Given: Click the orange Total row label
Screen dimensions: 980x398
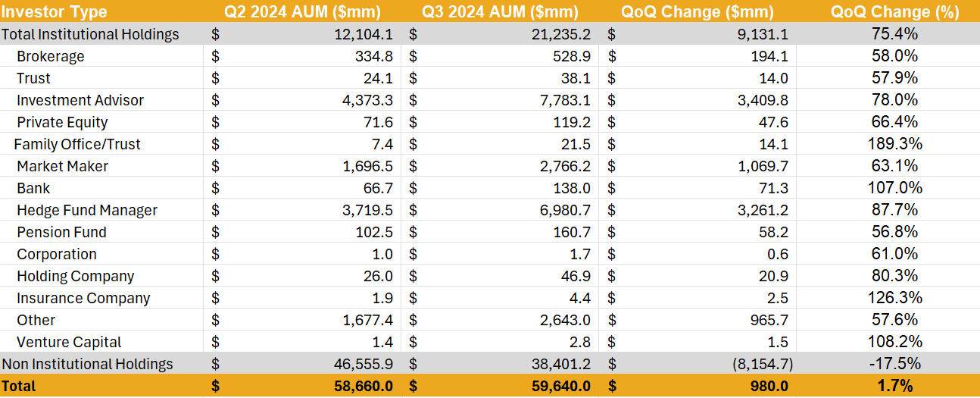Looking at the screenshot, I should (x=19, y=386).
